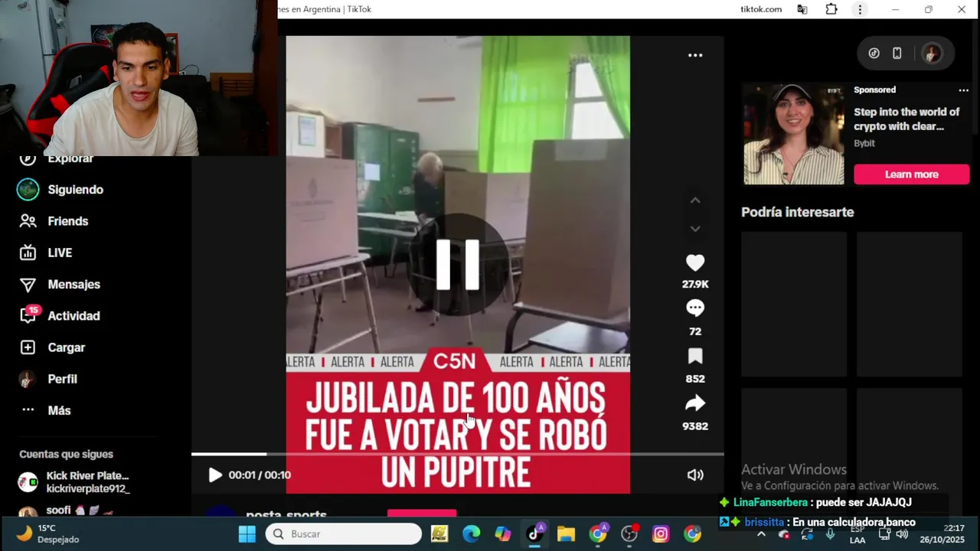This screenshot has width=980, height=551.
Task: Save the video with the bookmark icon
Action: [x=695, y=356]
